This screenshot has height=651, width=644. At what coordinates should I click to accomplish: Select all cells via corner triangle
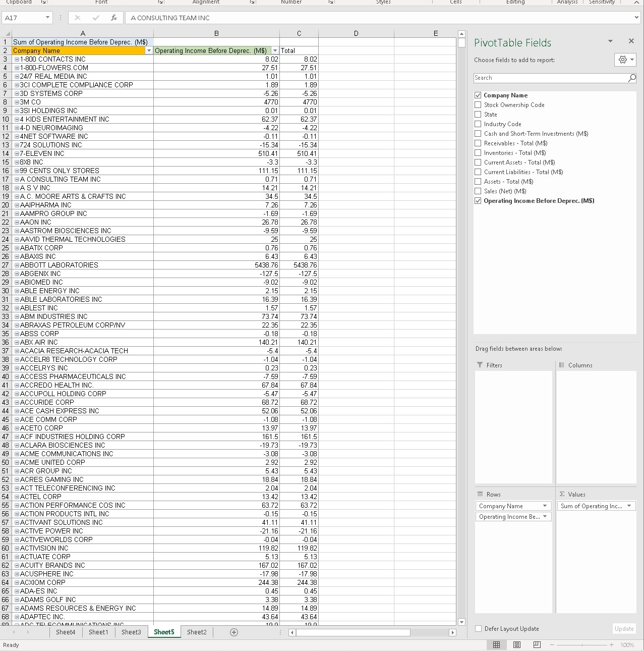coord(8,34)
